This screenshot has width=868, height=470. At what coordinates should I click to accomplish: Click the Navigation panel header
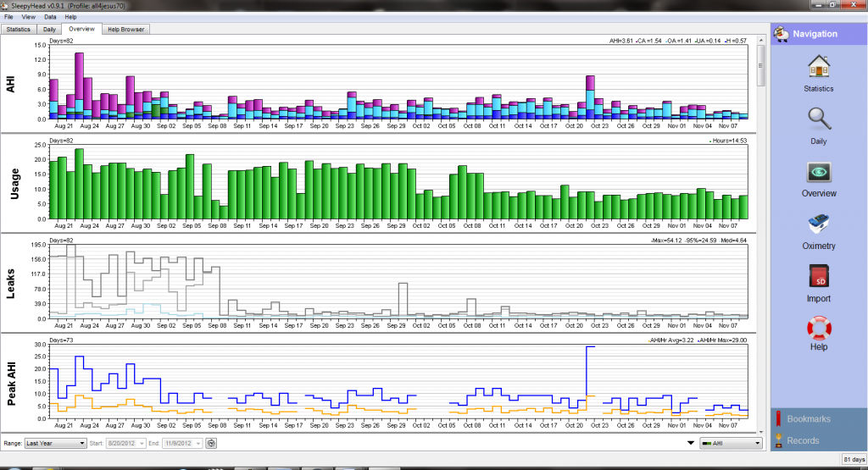[x=819, y=34]
